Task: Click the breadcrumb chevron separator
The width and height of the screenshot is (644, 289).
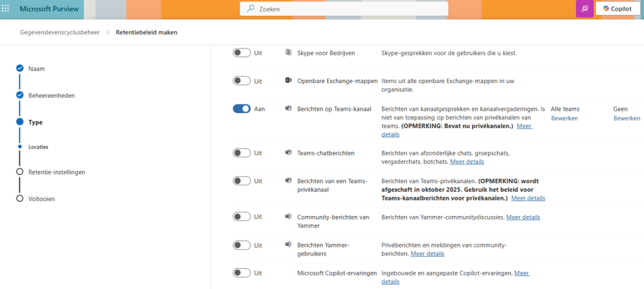Action: (x=108, y=32)
